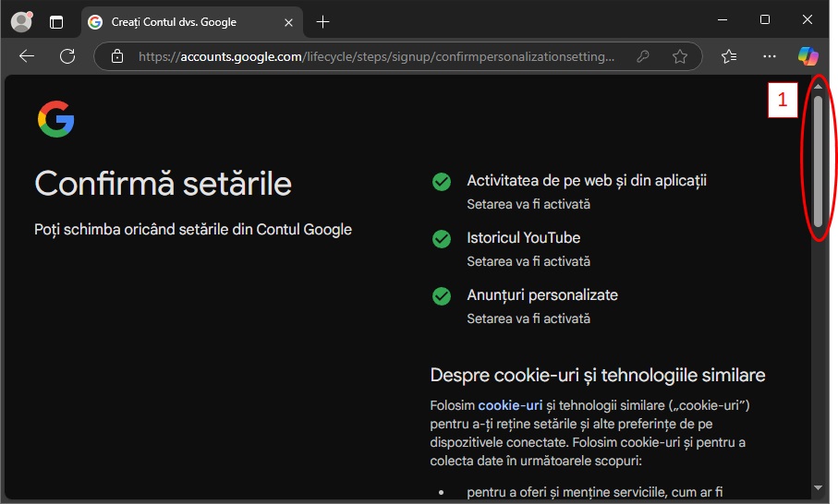Viewport: 838px width, 504px height.
Task: Open the Settings and more ellipsis menu
Action: (770, 56)
